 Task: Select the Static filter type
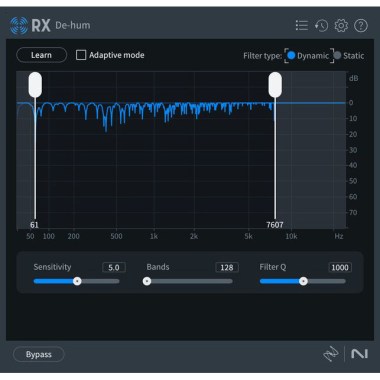[x=337, y=55]
